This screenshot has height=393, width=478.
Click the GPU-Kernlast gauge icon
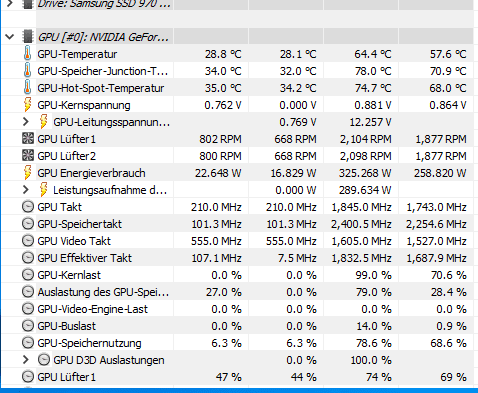pos(28,275)
